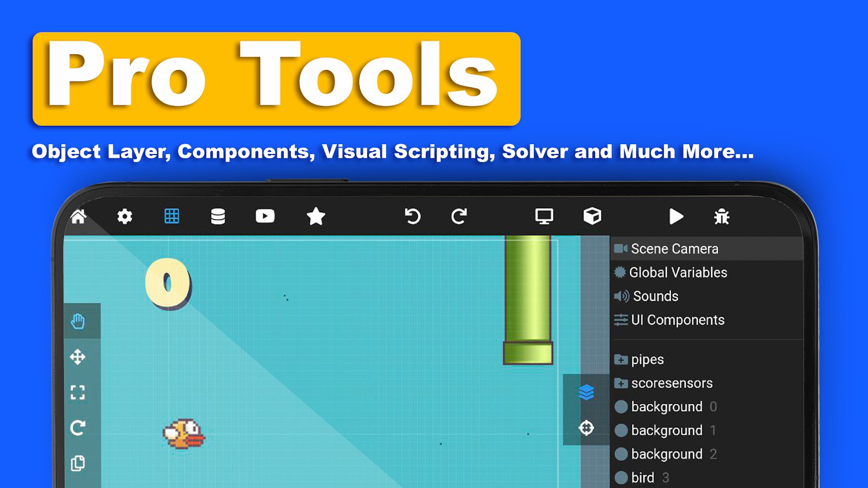868x488 pixels.
Task: Open the settings gear in top toolbar
Action: (x=125, y=216)
